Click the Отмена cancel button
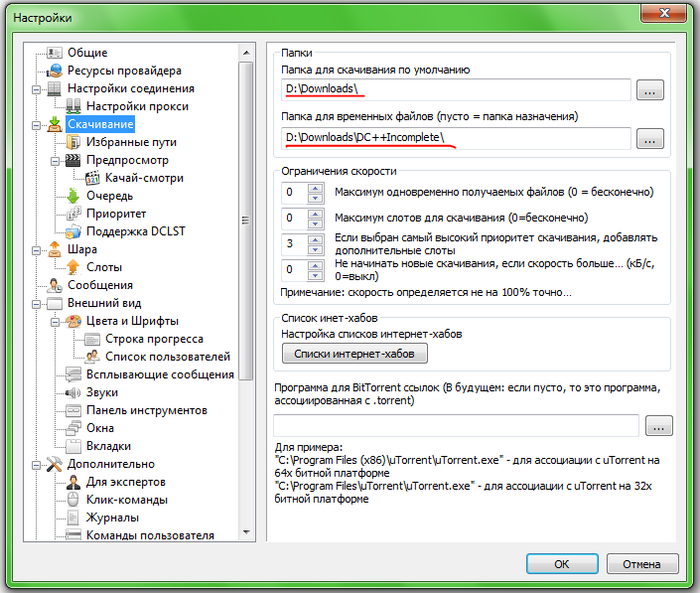 640,564
